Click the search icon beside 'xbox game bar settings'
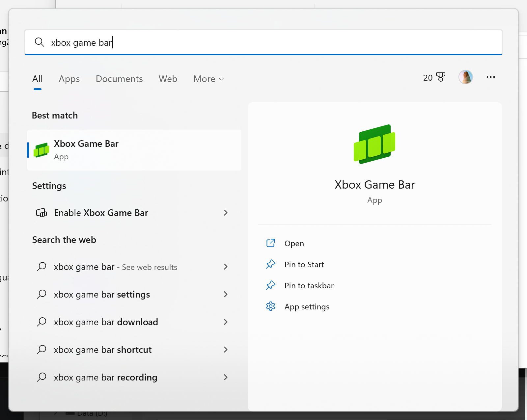This screenshot has width=527, height=420. (42, 294)
